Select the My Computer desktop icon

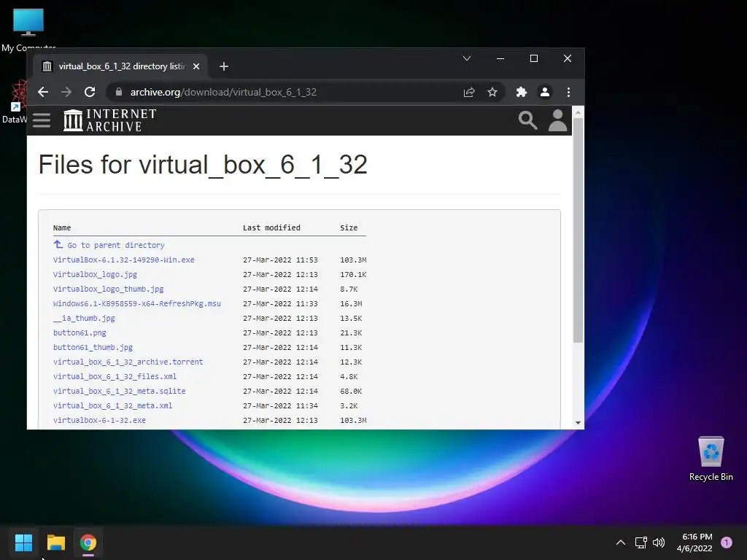coord(28,29)
